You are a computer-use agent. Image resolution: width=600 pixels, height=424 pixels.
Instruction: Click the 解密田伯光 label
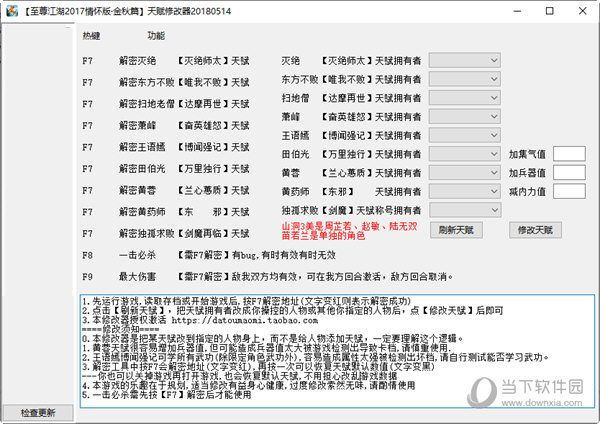[x=142, y=169]
